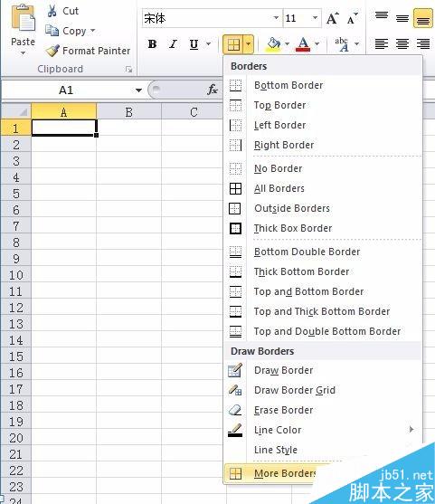Click the Copy button
Screen dimensions: 435x504
(x=70, y=31)
